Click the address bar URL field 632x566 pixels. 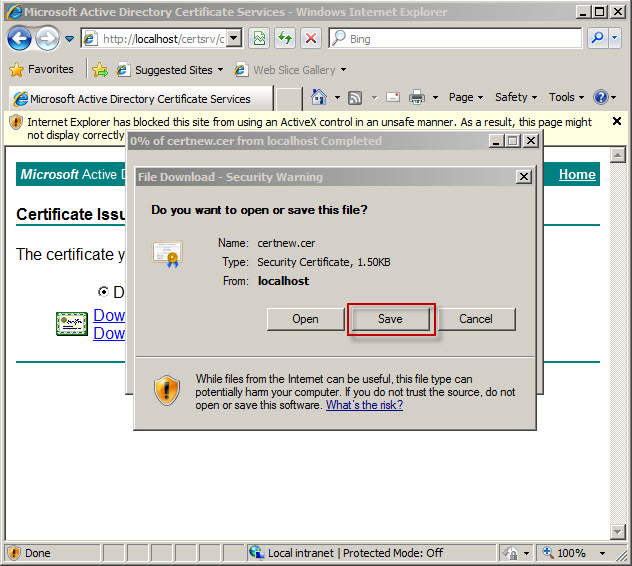click(x=156, y=39)
